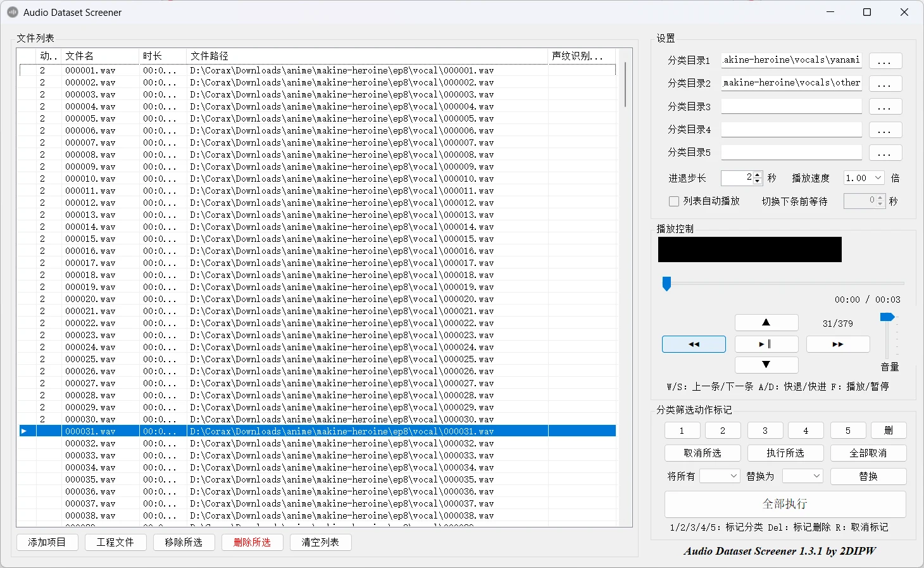Mark selection as category 3

pos(765,431)
